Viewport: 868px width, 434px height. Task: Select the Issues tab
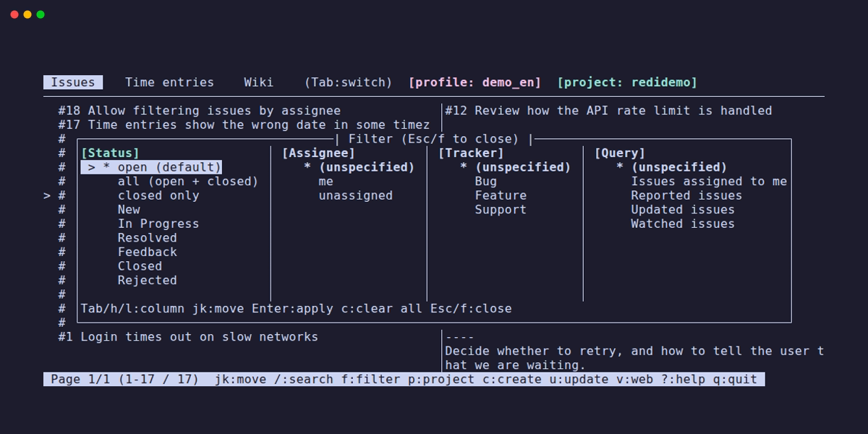[x=73, y=82]
